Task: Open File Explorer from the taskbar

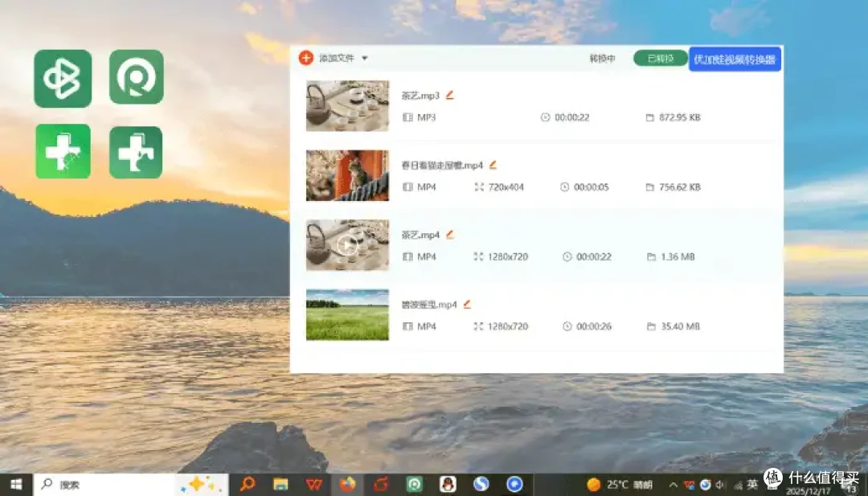Action: [x=280, y=485]
